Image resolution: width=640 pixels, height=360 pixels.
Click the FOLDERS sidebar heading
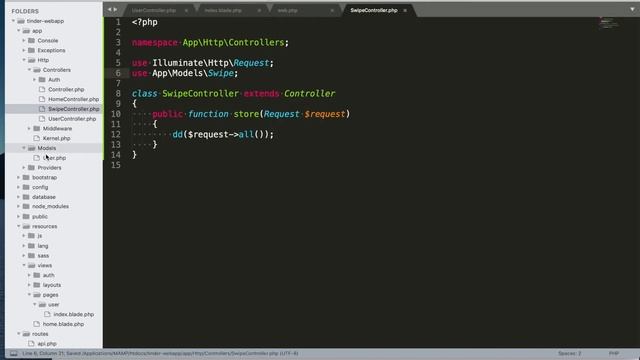(25, 11)
